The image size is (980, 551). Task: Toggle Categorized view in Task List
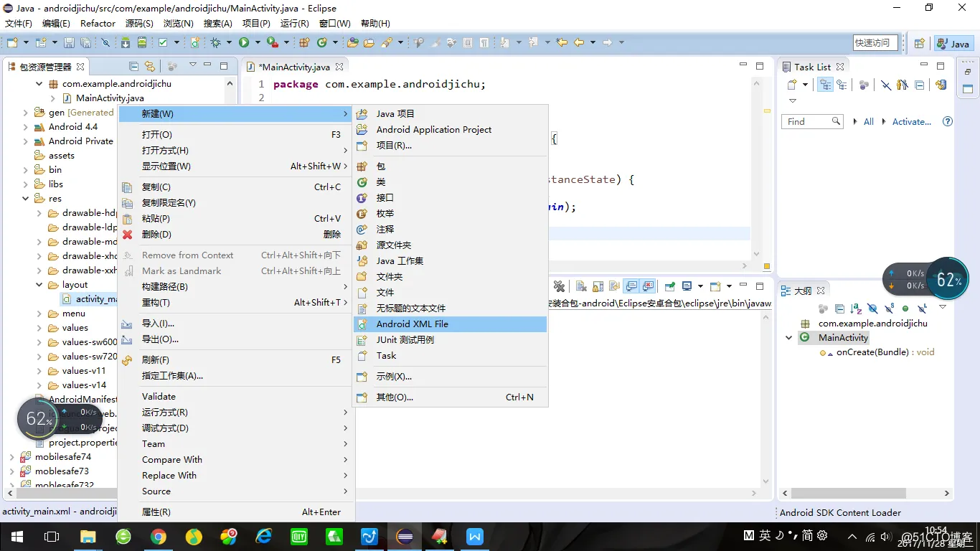(x=826, y=85)
